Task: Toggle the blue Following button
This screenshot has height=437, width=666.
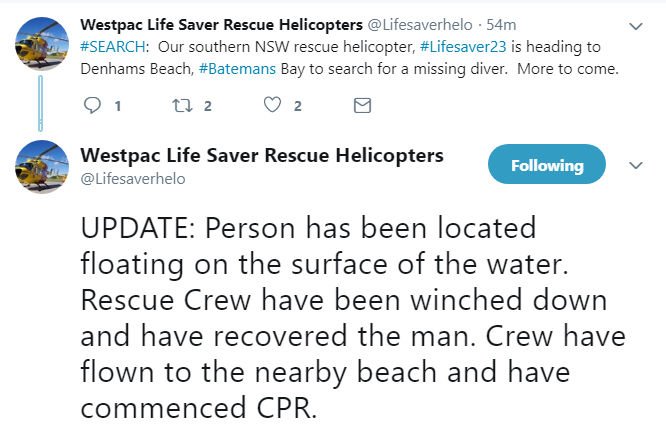Action: pos(547,165)
